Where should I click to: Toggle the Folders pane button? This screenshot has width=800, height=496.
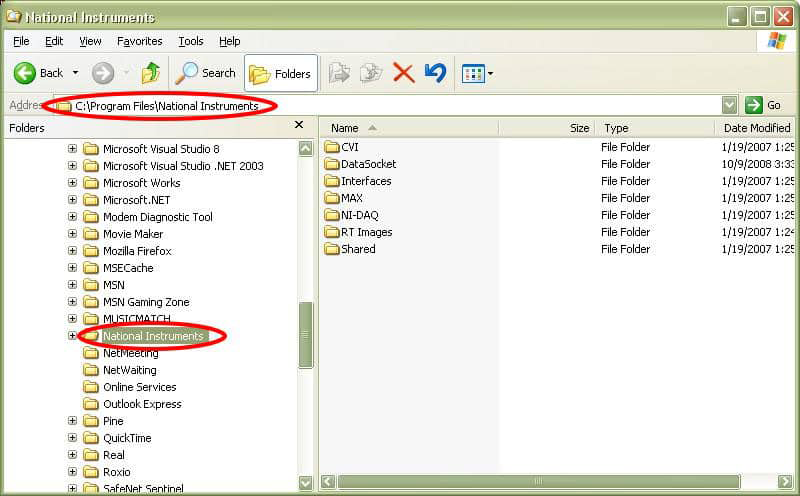[281, 73]
